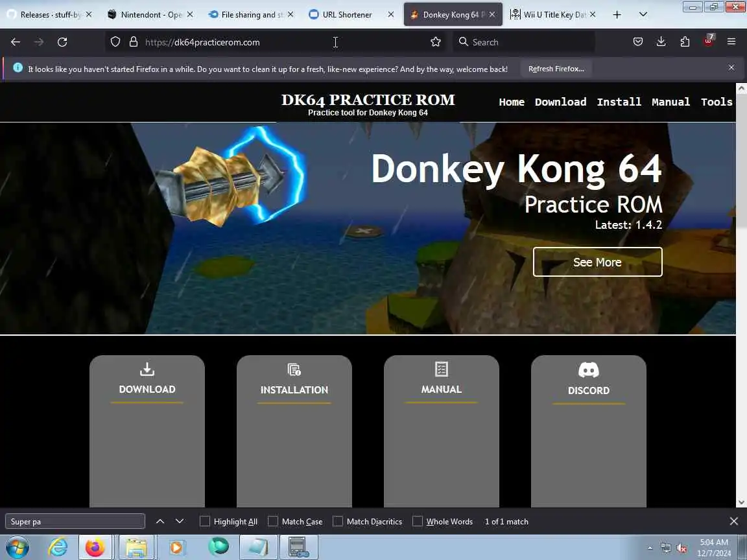Close the Donkey Kong 64 tab

click(x=492, y=15)
